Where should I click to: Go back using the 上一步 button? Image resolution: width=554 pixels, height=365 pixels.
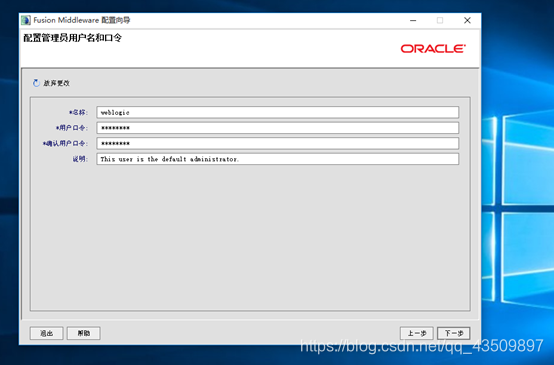point(417,333)
